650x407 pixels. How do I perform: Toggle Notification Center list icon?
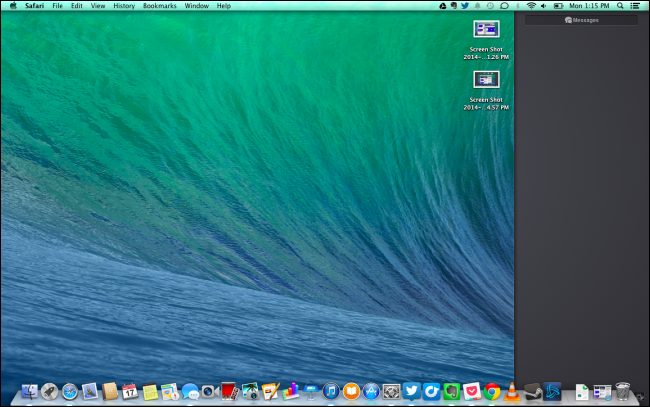click(635, 6)
